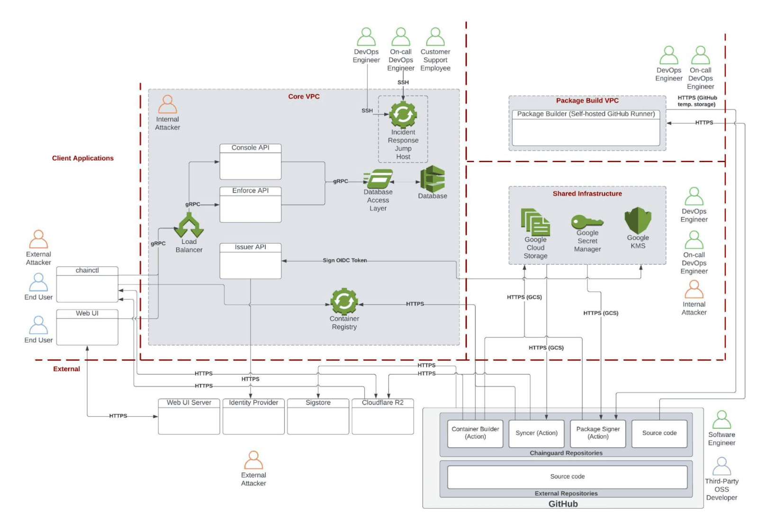The width and height of the screenshot is (758, 532).
Task: Select the Cloudflare R2 box
Action: pyautogui.click(x=383, y=416)
